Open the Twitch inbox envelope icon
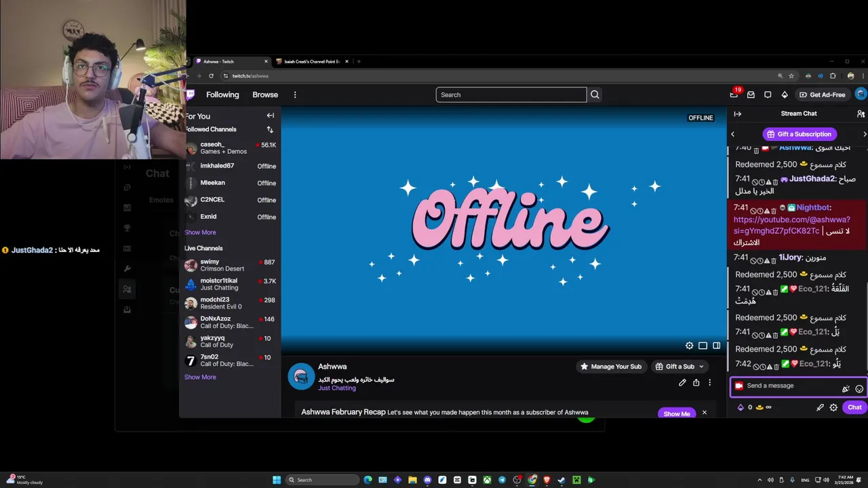The height and width of the screenshot is (488, 868). (751, 95)
